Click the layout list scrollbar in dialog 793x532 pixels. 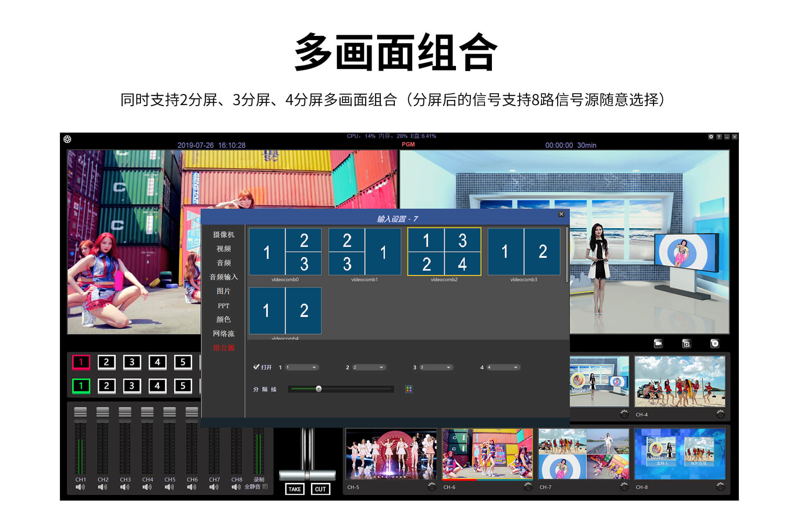[x=567, y=254]
